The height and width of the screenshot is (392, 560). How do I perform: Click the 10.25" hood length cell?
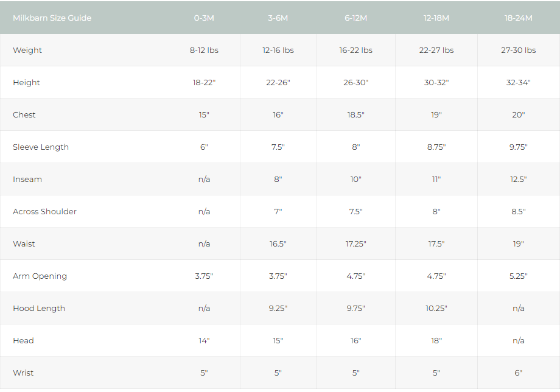click(x=436, y=308)
